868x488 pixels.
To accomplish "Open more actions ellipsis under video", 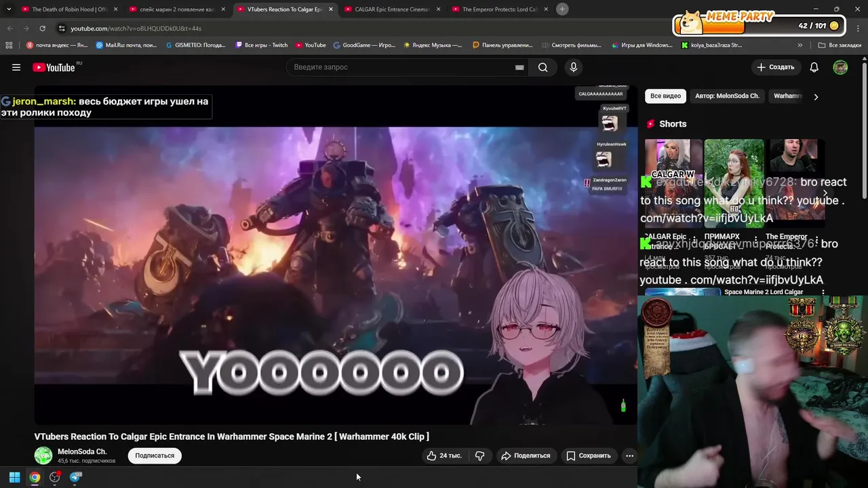I will click(629, 455).
